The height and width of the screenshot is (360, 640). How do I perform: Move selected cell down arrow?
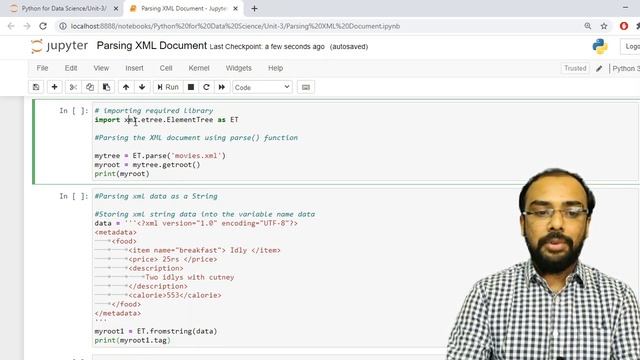(142, 87)
